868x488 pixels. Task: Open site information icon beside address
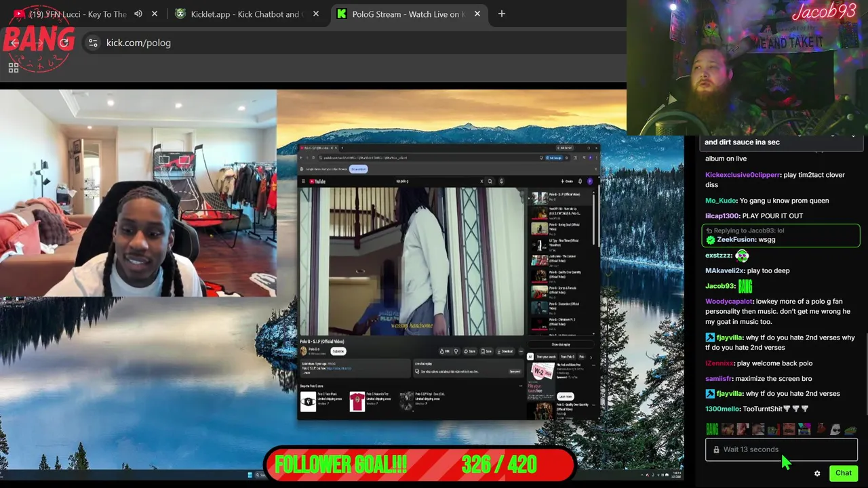click(x=93, y=43)
